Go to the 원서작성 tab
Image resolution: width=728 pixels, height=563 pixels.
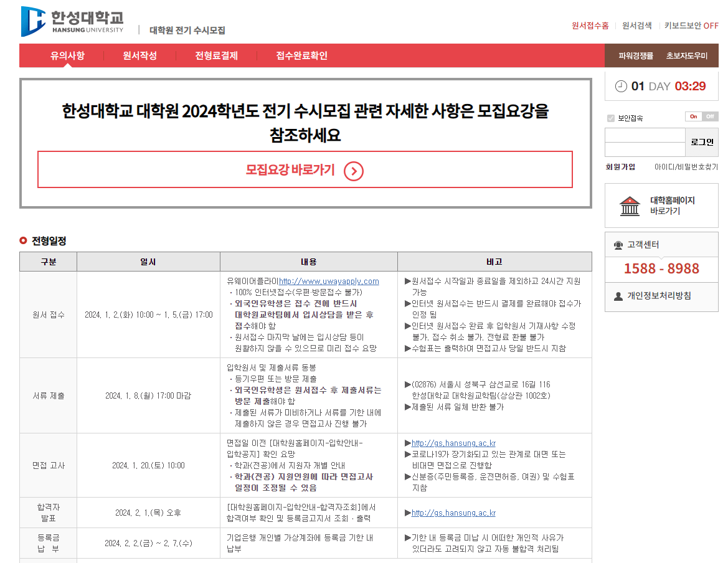(x=139, y=55)
